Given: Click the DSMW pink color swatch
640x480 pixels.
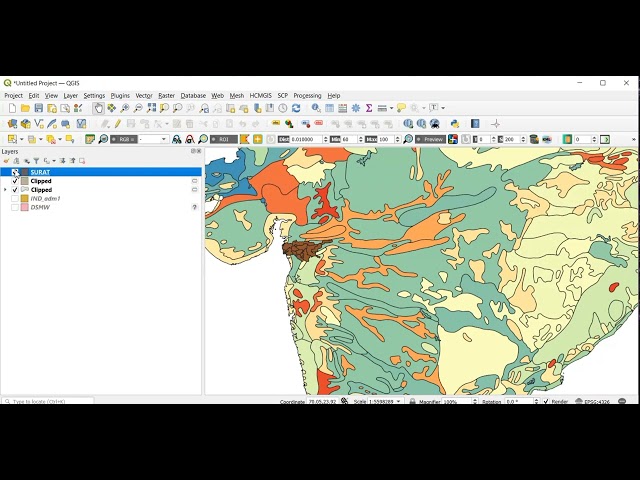Looking at the screenshot, I should click(24, 207).
